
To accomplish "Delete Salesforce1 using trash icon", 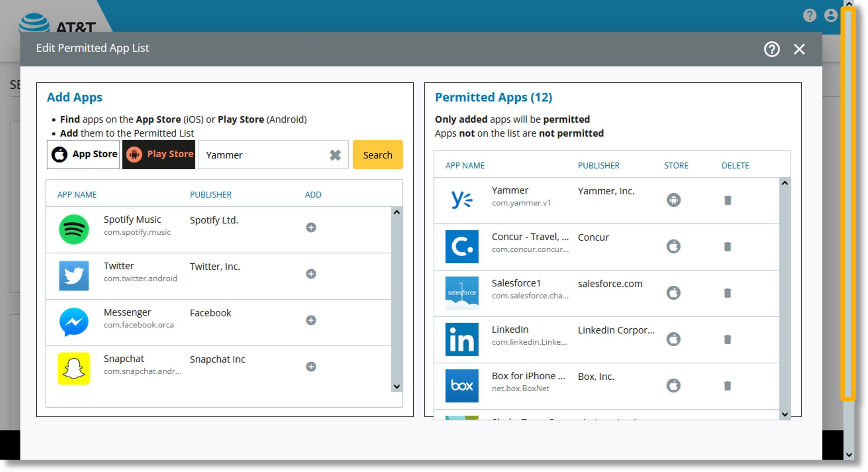I will tap(728, 293).
